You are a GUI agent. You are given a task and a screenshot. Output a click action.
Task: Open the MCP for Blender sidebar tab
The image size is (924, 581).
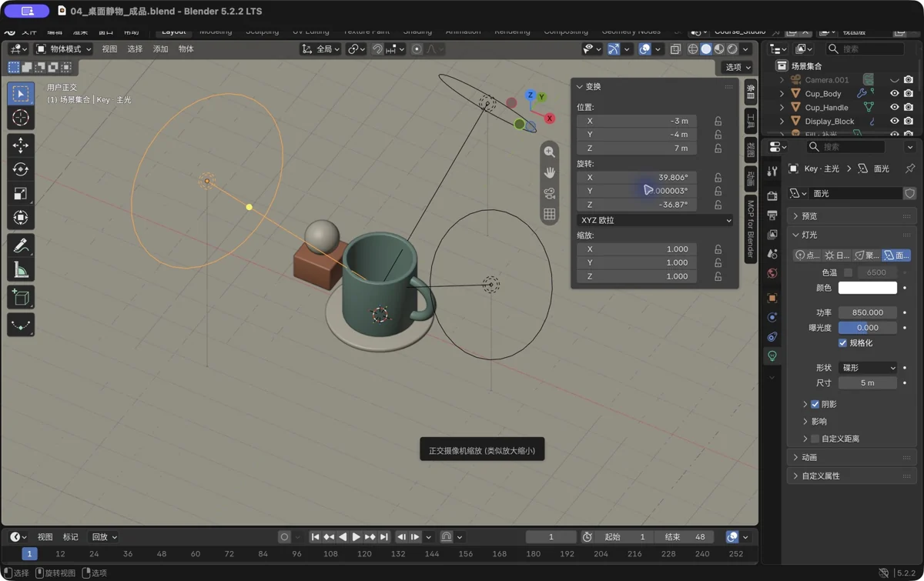tap(751, 229)
